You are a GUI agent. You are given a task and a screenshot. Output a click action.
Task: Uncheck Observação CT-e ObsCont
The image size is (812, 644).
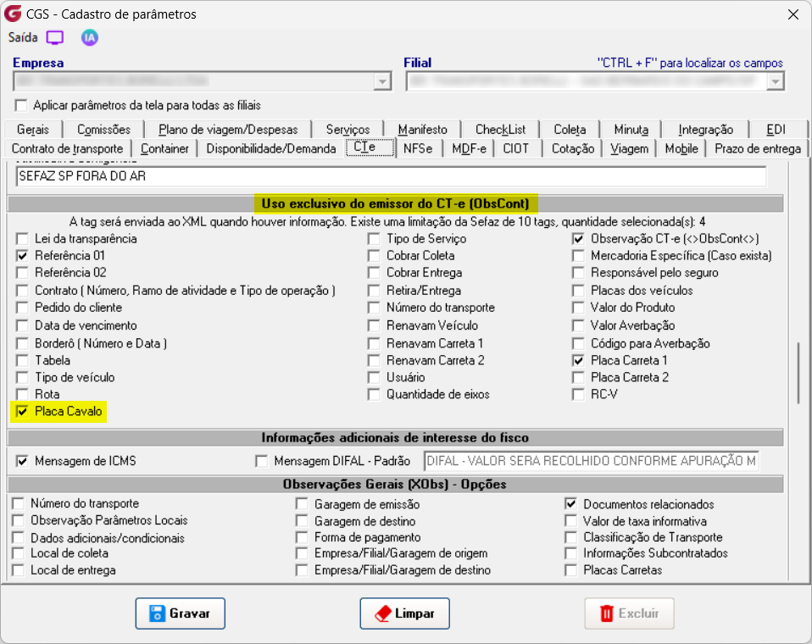coord(578,239)
